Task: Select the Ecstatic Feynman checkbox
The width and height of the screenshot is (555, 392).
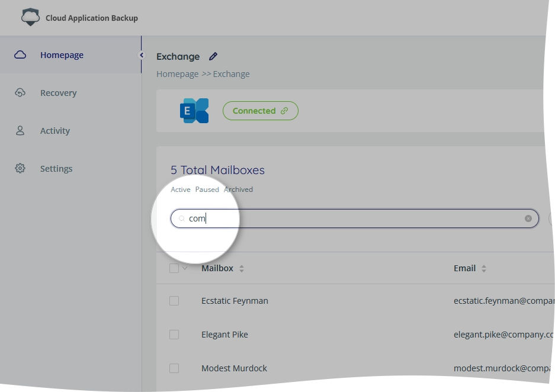Action: pos(174,301)
